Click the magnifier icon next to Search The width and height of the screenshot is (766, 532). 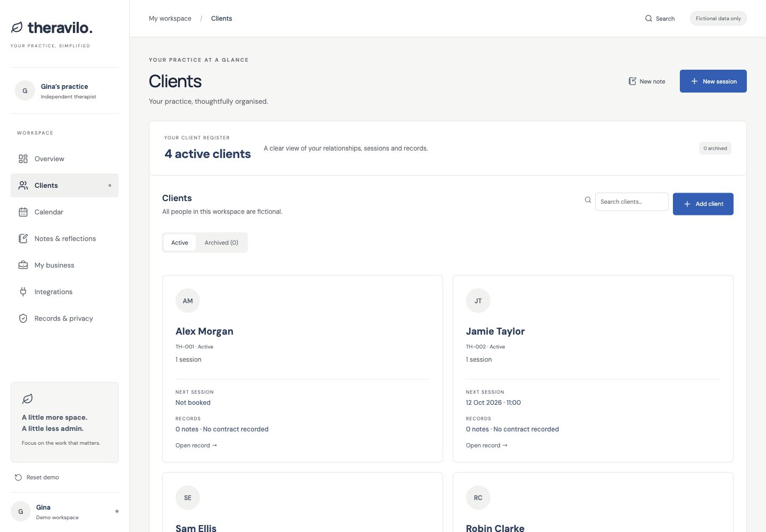[648, 19]
